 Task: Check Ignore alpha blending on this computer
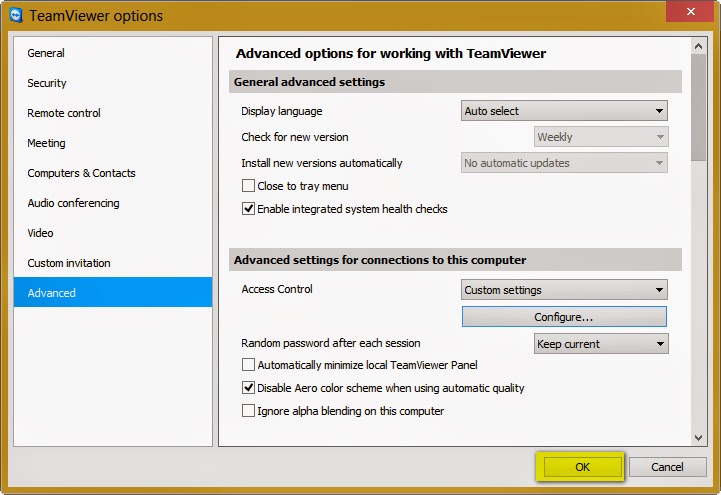click(x=248, y=410)
